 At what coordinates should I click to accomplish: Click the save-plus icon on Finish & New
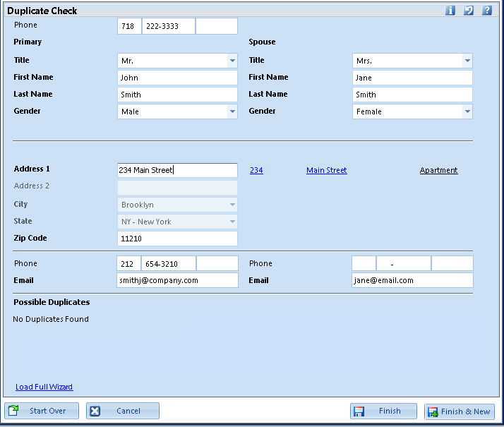point(433,412)
